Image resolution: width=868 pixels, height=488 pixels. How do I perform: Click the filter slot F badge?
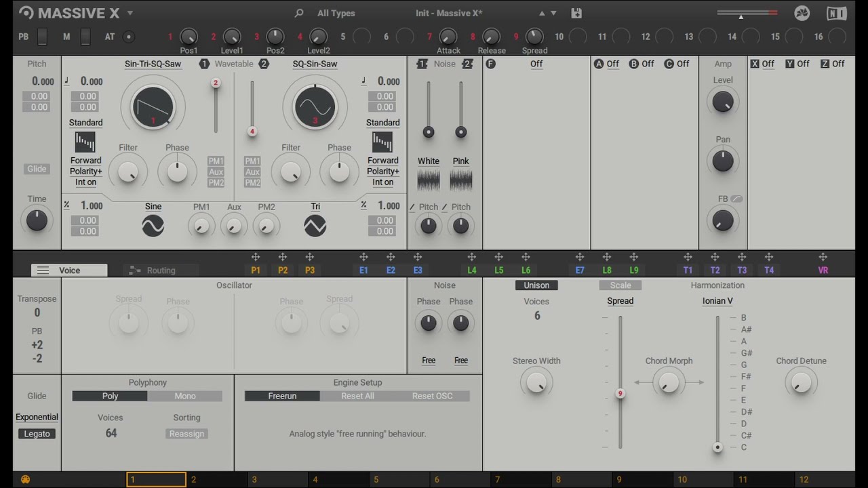tap(490, 64)
